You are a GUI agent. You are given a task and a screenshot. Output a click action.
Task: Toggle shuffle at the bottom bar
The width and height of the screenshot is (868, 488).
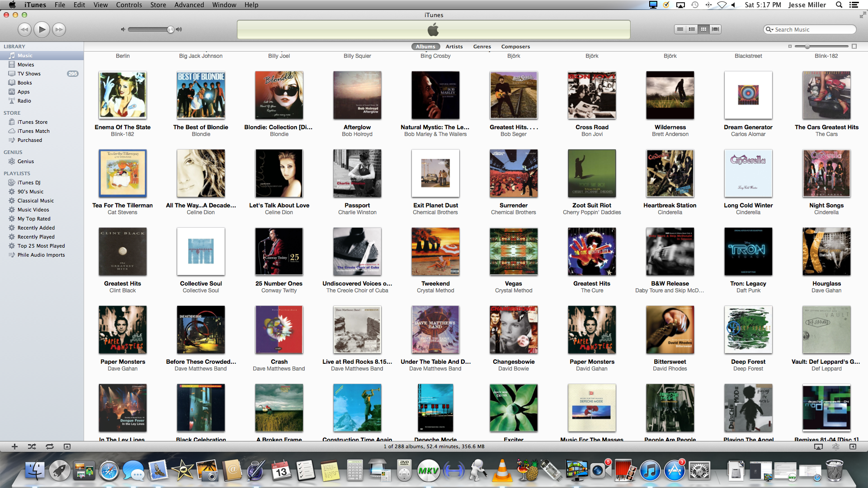click(32, 446)
